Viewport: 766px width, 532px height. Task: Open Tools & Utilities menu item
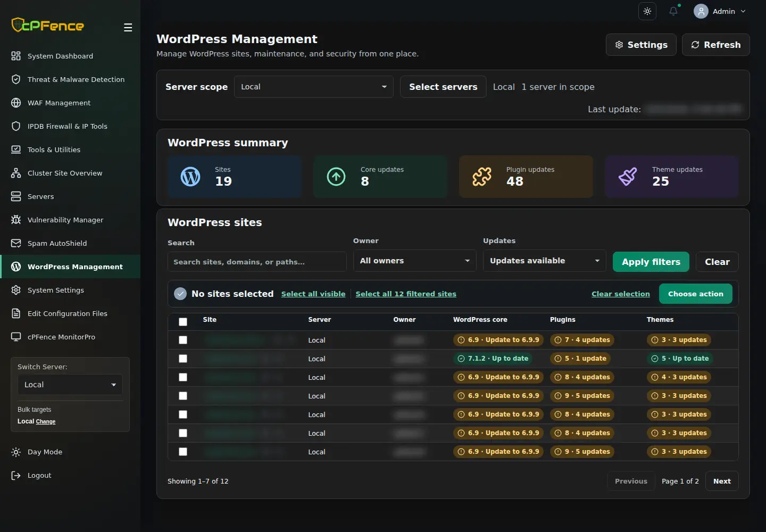[x=70, y=149]
